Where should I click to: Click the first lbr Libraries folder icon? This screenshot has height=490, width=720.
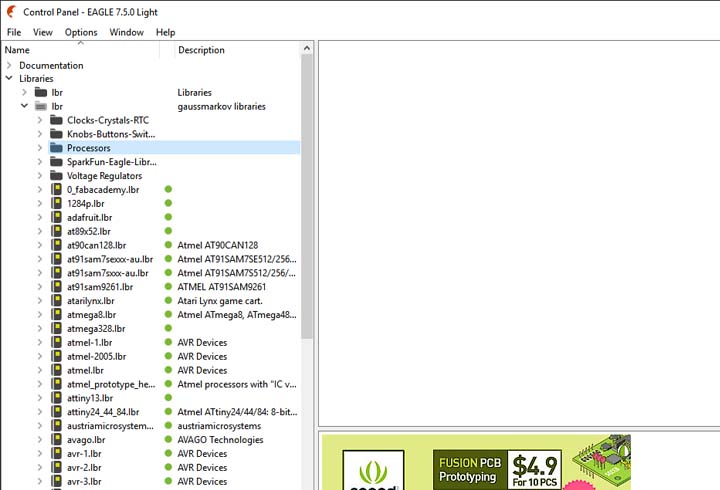[41, 92]
